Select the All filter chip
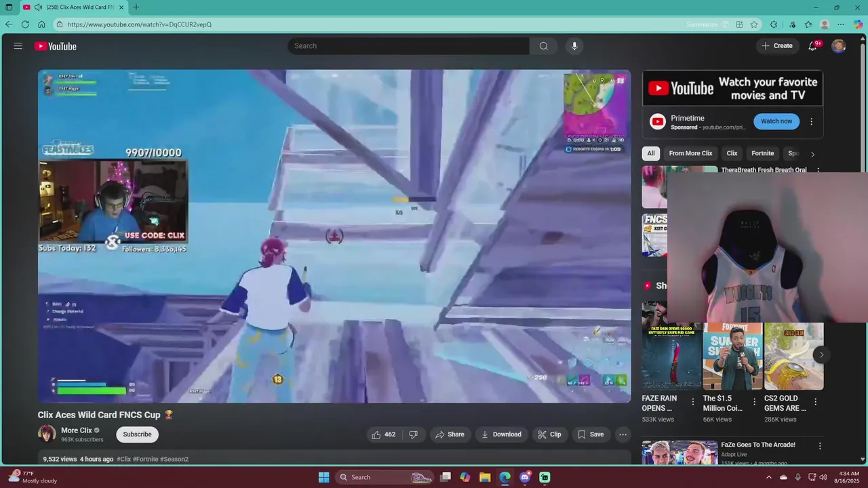Image resolution: width=868 pixels, height=488 pixels. pyautogui.click(x=651, y=153)
